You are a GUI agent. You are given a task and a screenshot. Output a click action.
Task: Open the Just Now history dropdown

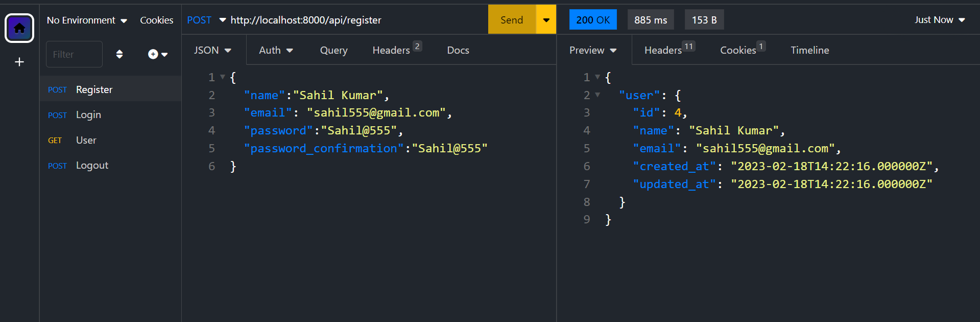point(939,20)
